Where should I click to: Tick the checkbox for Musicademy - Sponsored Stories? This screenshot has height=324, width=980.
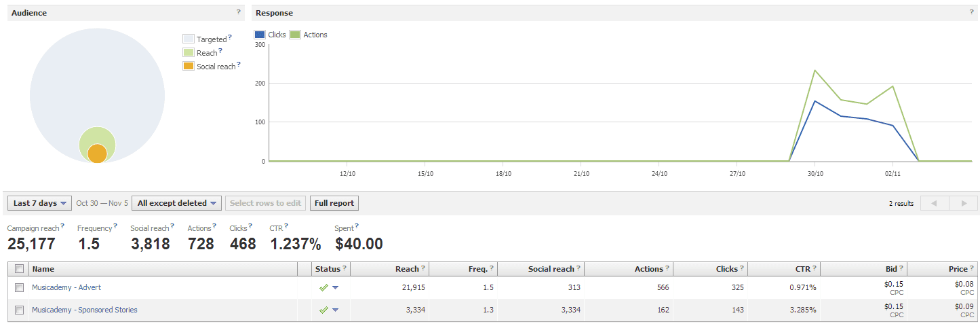pos(19,310)
